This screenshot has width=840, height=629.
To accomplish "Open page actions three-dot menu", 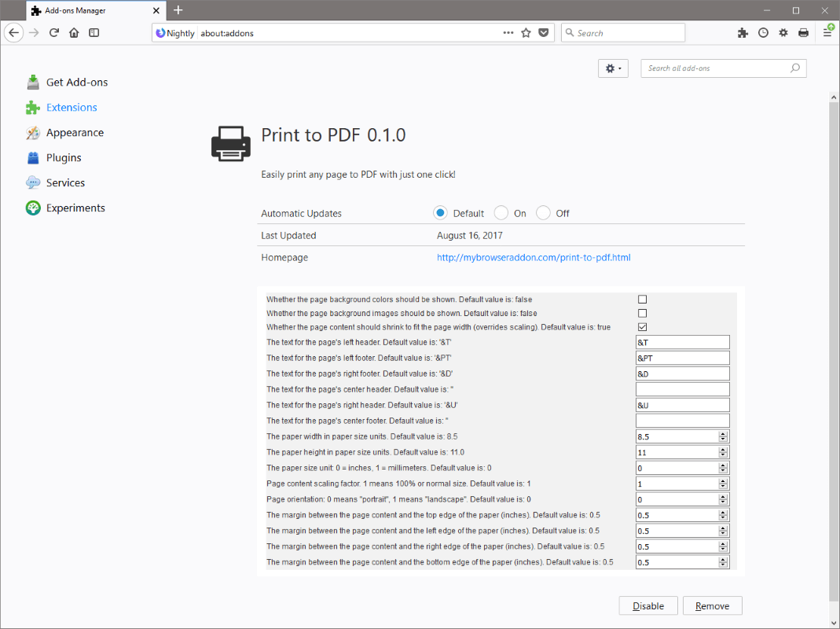I will pyautogui.click(x=508, y=33).
